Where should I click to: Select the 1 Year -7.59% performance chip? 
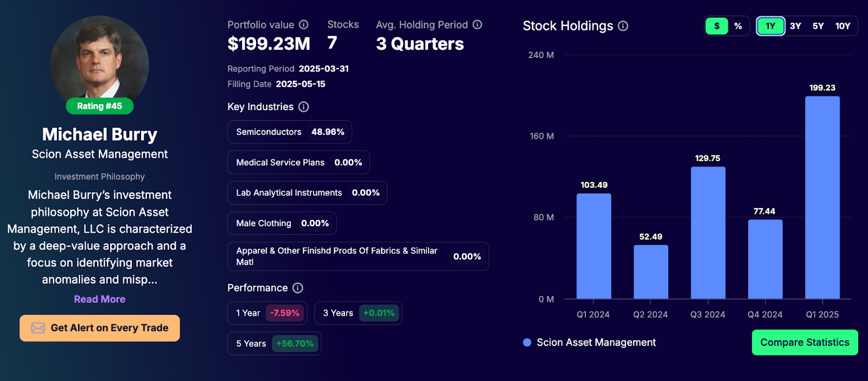coord(267,313)
